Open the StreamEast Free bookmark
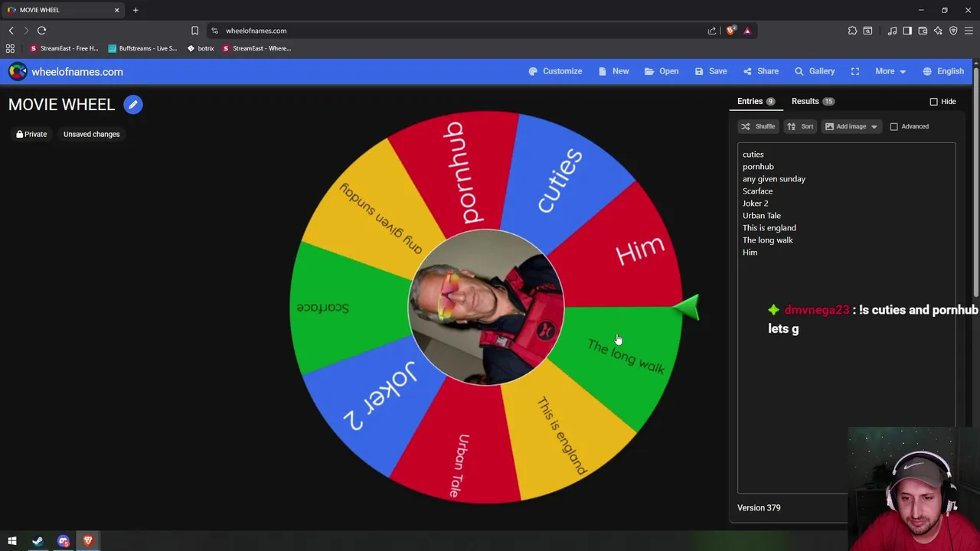Image resolution: width=980 pixels, height=551 pixels. coord(64,48)
